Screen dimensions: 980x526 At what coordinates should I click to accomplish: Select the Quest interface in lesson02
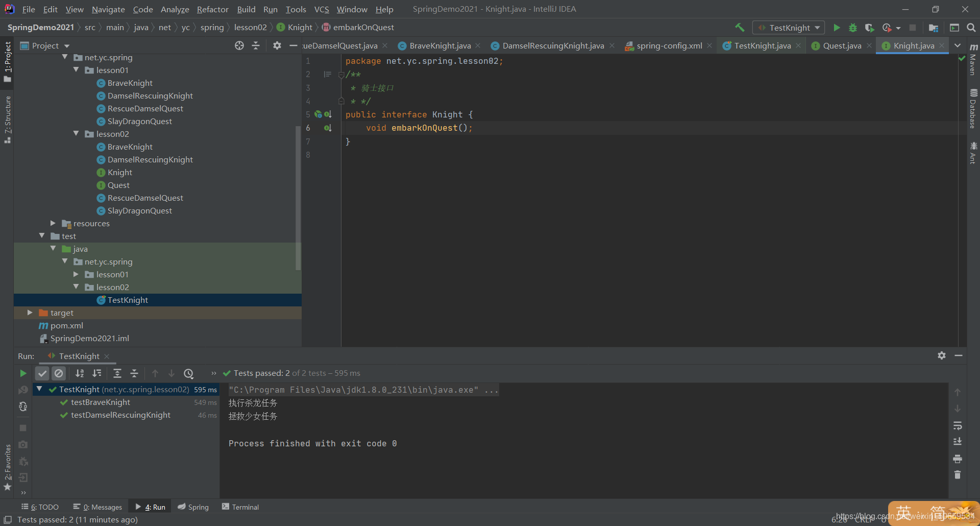point(118,185)
